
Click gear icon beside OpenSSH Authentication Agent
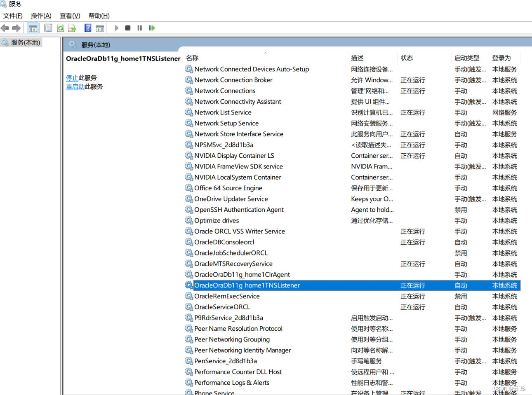click(189, 210)
